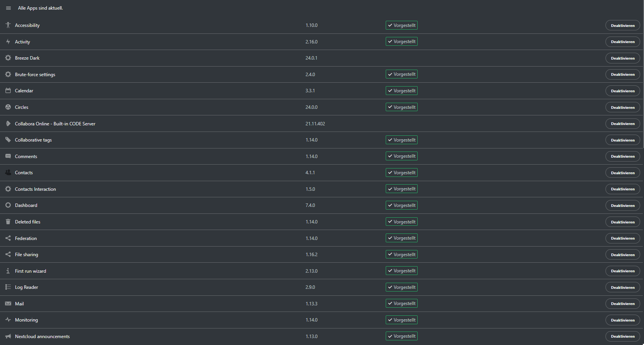This screenshot has width=644, height=345.
Task: Deactivate the Dashboard app
Action: coord(622,205)
